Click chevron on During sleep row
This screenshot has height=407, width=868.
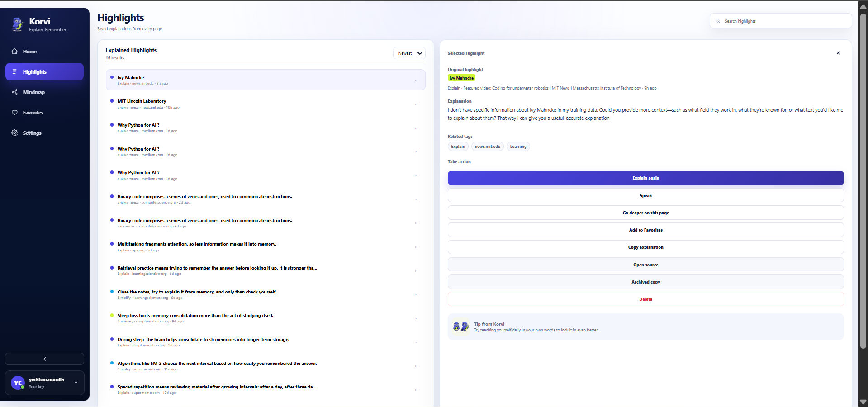pos(416,342)
